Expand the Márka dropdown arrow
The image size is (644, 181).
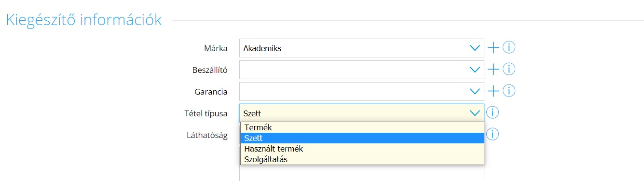[x=475, y=48]
